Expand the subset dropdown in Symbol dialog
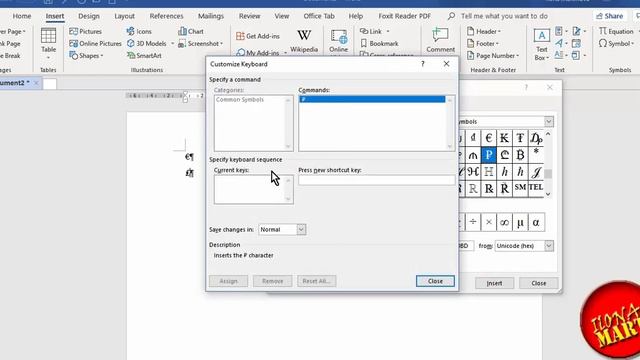The width and height of the screenshot is (640, 360). (549, 122)
